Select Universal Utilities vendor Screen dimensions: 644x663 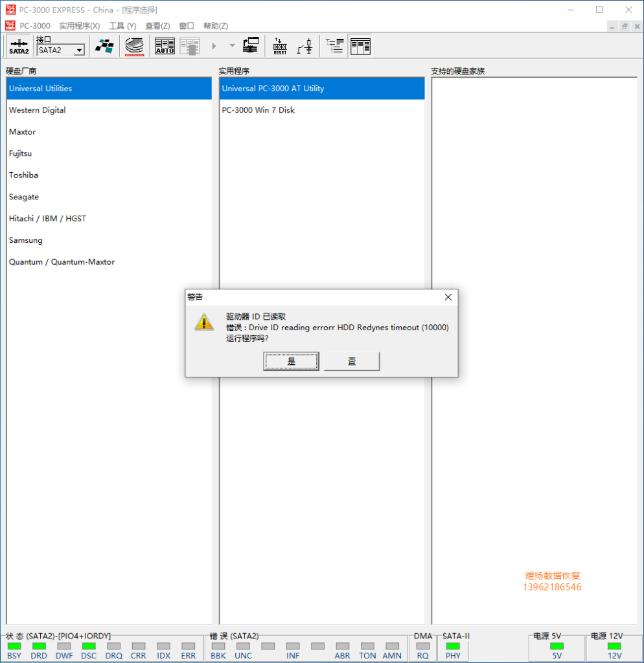(x=109, y=88)
